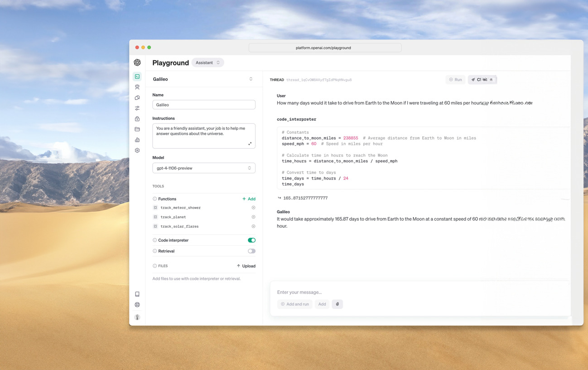
Task: Open the Fine-tuning sliders sidebar icon
Action: pyautogui.click(x=137, y=108)
